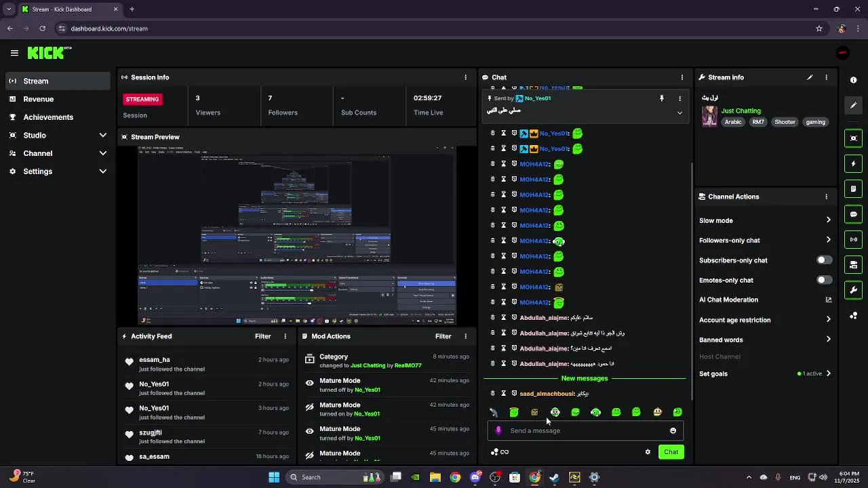Toggle Emotes-only chat switch
868x488 pixels.
[x=824, y=280]
